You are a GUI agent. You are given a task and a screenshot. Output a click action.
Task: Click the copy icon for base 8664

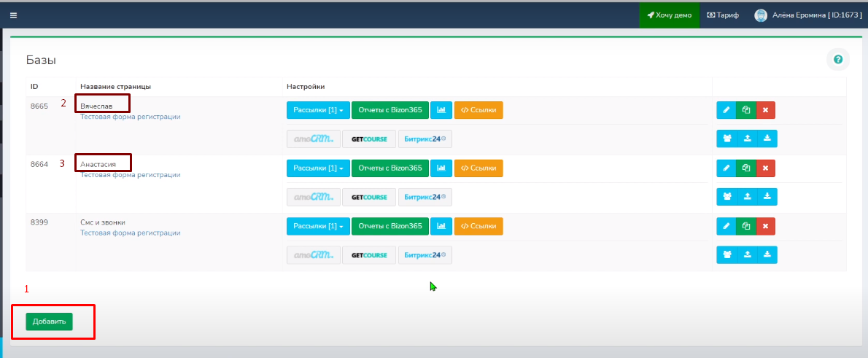click(745, 168)
